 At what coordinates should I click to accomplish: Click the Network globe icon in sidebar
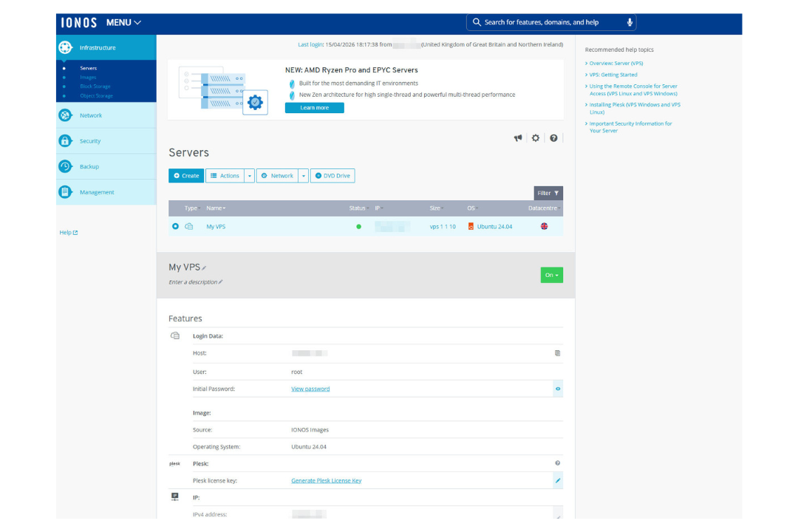[65, 115]
